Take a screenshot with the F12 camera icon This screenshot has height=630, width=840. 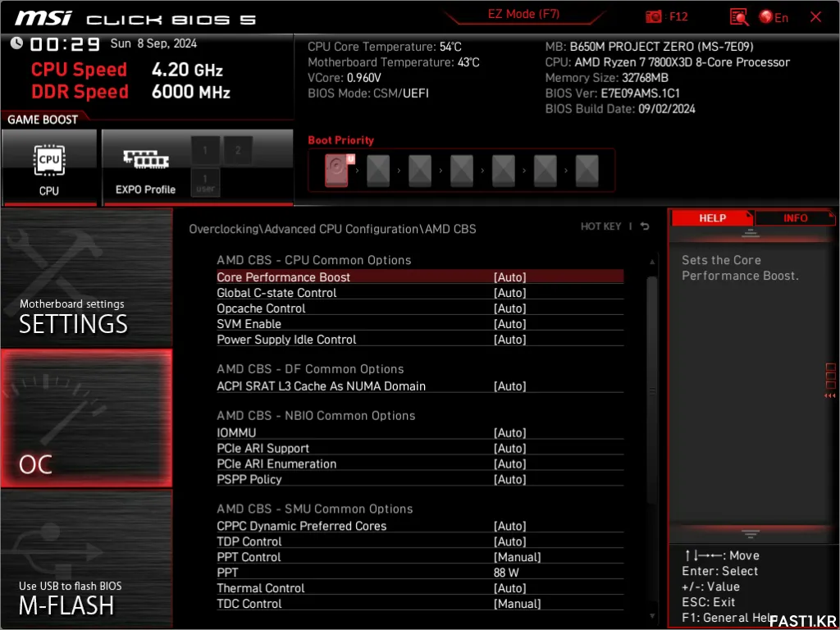(x=654, y=17)
